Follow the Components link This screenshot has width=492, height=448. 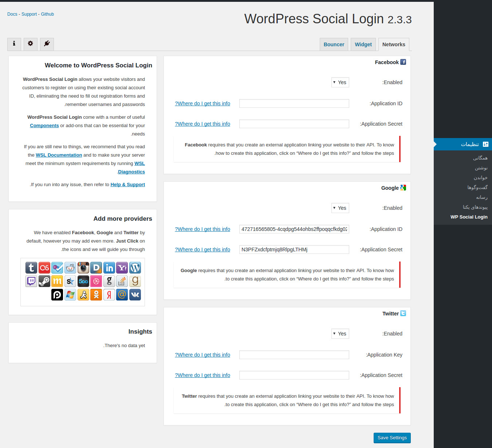44,125
